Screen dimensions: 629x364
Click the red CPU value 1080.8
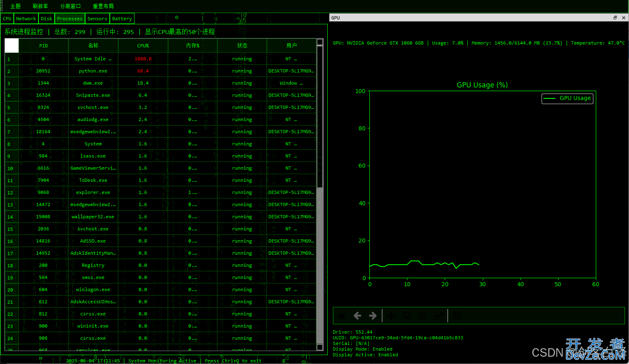click(143, 59)
